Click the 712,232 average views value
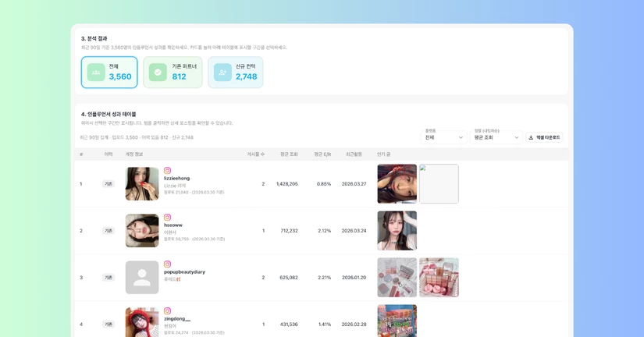The width and height of the screenshot is (644, 337). point(289,231)
